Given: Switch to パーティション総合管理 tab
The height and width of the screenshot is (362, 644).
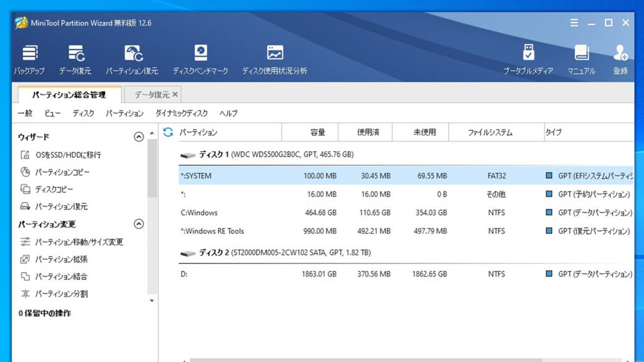Looking at the screenshot, I should (69, 95).
